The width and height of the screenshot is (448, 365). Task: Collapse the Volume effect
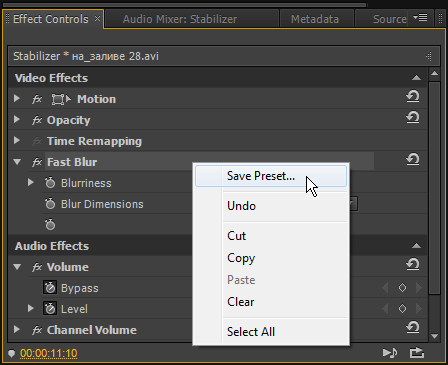tap(17, 267)
